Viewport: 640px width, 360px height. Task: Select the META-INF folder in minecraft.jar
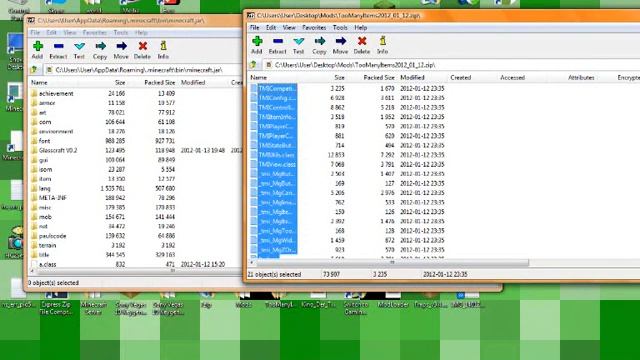pos(52,198)
